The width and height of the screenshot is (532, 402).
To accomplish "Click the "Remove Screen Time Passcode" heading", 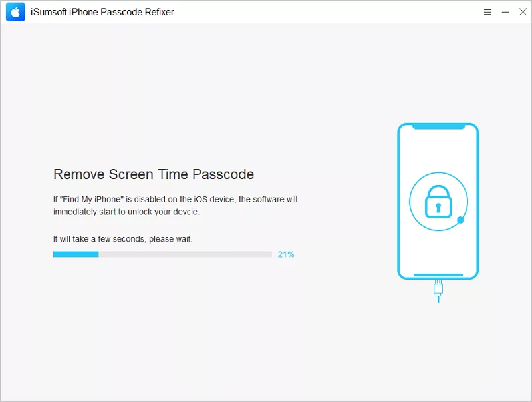I will (x=154, y=174).
